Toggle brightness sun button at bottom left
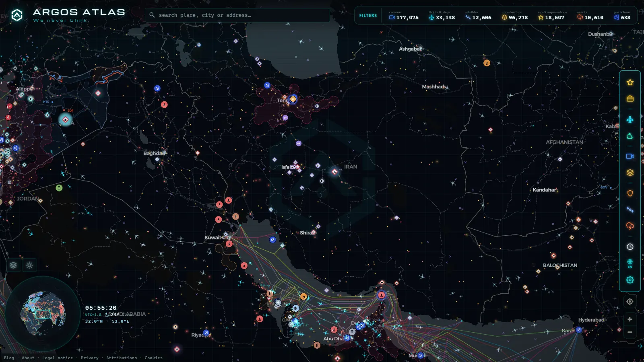 click(x=29, y=265)
